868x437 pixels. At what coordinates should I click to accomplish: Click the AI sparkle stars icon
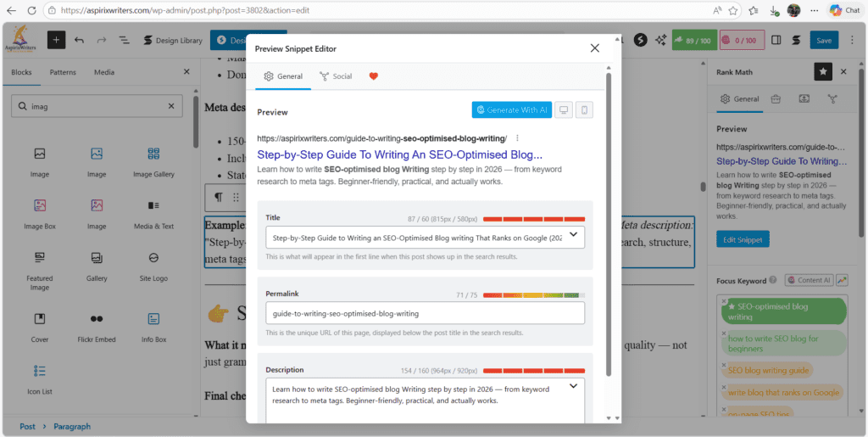[x=659, y=40]
